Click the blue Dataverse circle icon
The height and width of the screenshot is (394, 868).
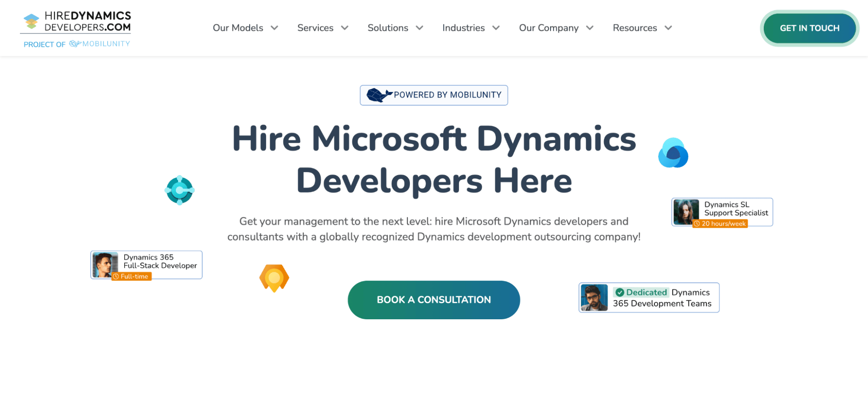673,153
